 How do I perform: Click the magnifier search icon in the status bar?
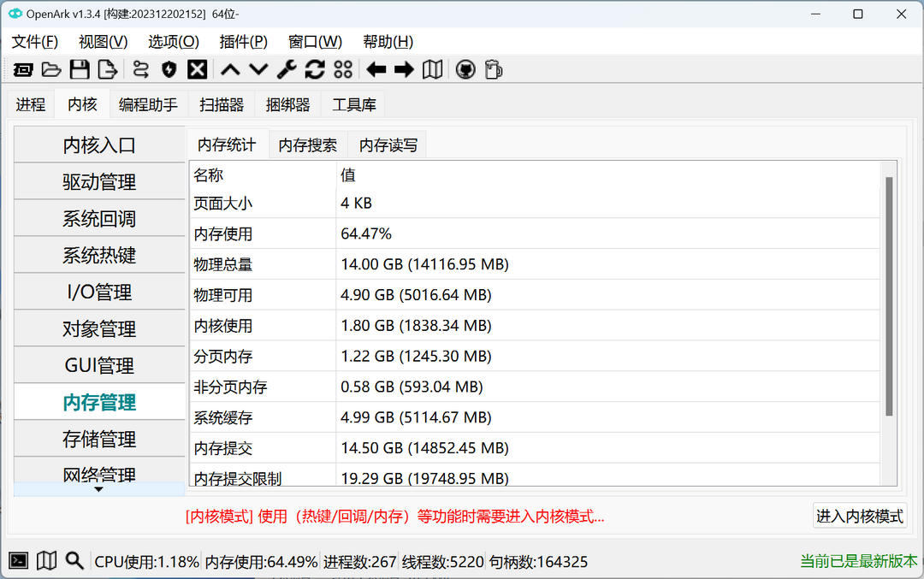pos(74,560)
